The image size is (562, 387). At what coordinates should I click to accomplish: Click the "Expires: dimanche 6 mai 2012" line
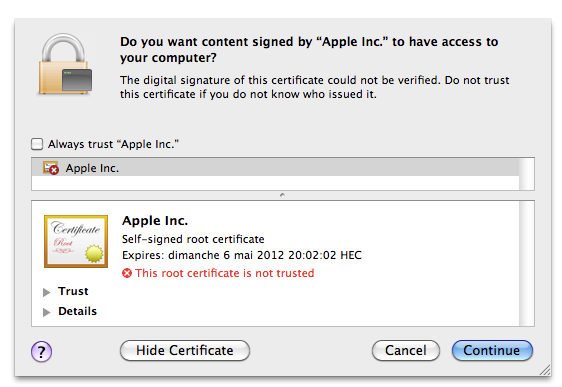pyautogui.click(x=242, y=255)
